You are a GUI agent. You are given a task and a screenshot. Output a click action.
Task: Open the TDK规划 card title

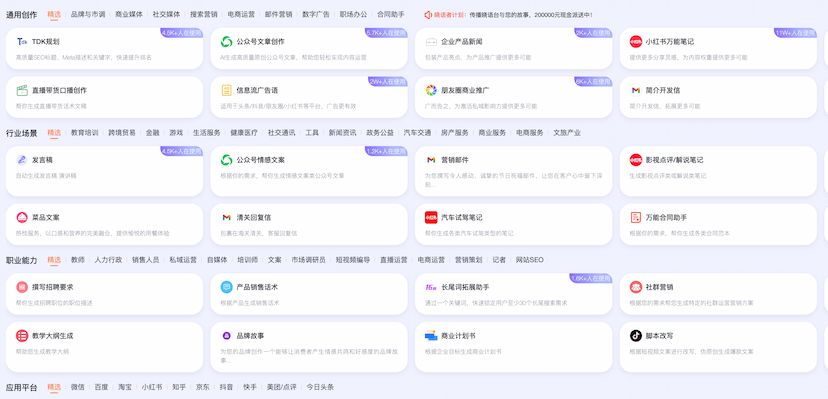click(45, 42)
